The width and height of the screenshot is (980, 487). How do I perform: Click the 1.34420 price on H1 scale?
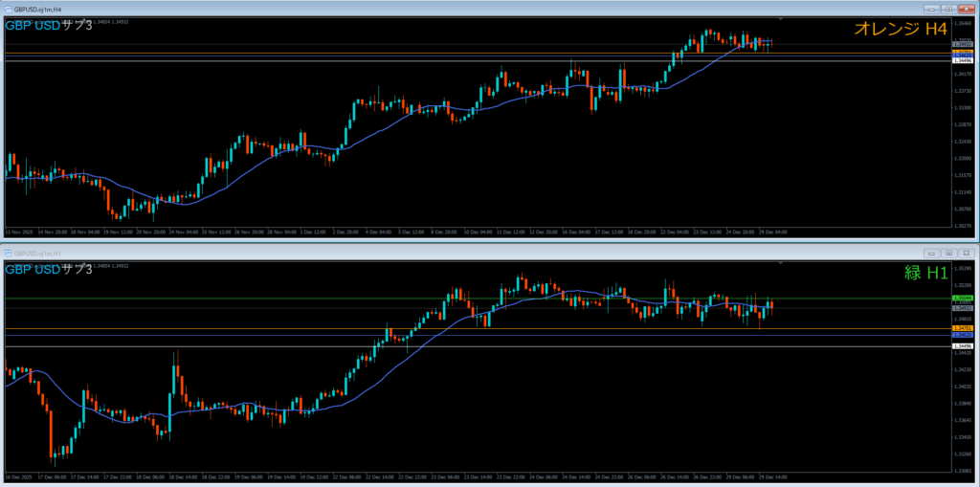962,353
